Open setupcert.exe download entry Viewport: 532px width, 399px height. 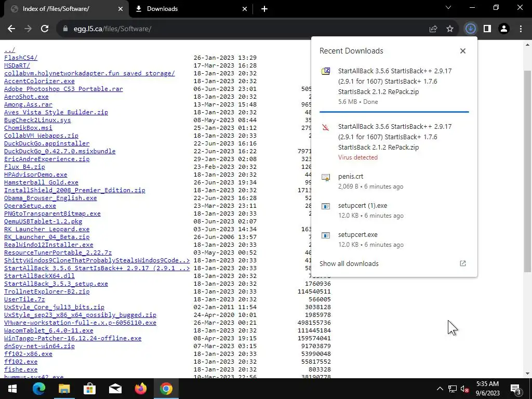pyautogui.click(x=394, y=240)
